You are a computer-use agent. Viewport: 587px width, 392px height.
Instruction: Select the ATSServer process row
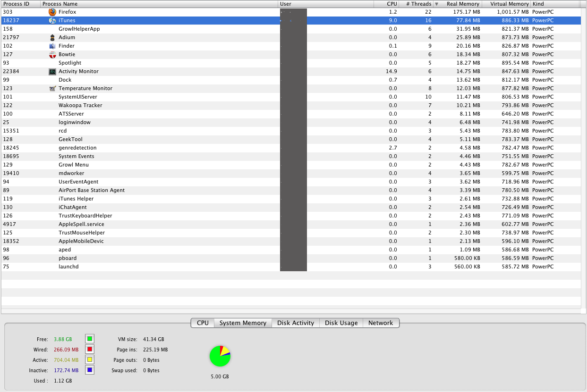click(x=291, y=114)
